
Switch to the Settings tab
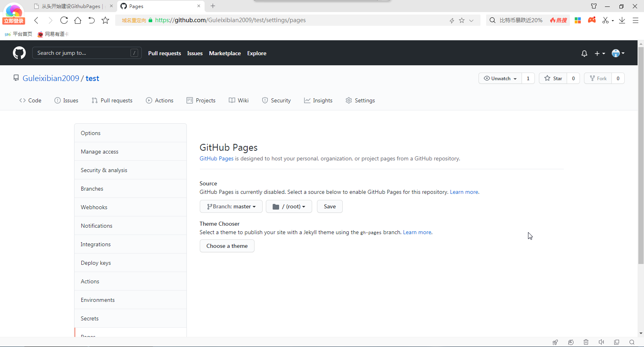tap(360, 100)
